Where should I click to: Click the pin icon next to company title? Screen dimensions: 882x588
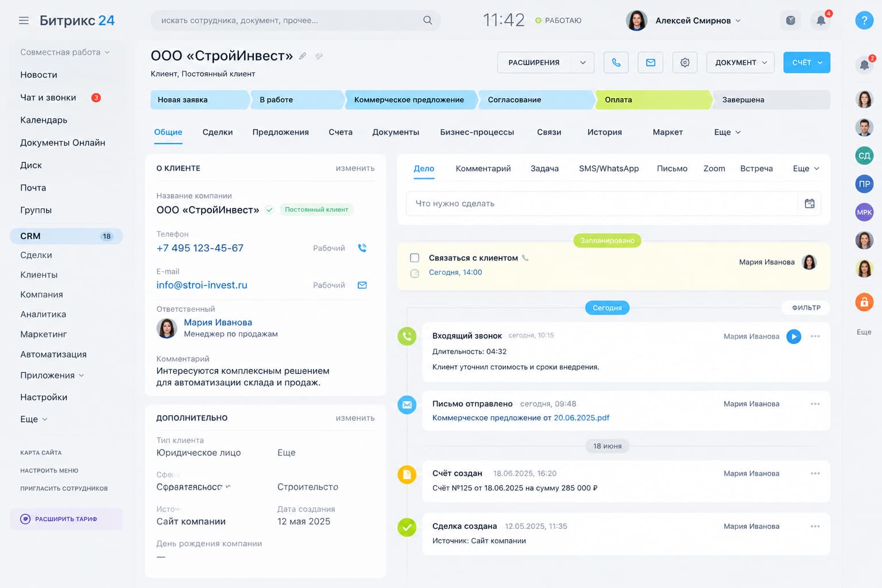click(319, 56)
